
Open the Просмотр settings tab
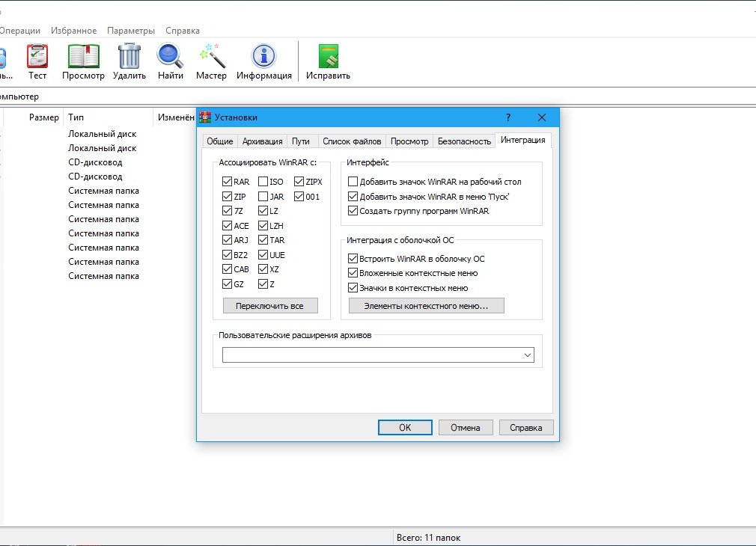coord(409,141)
